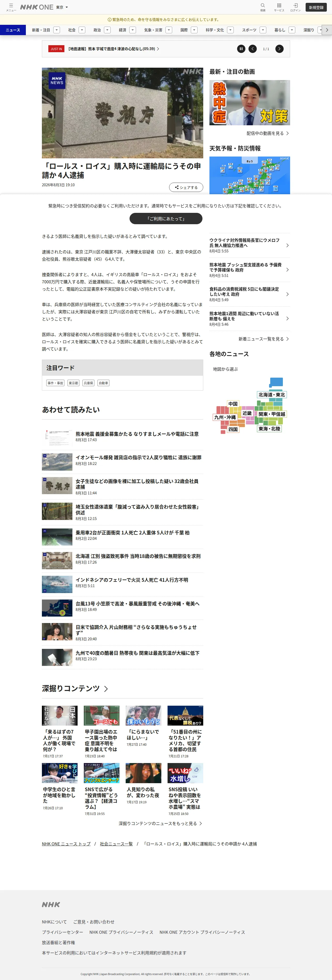Click the 検索 magnifier icon

tap(263, 7)
